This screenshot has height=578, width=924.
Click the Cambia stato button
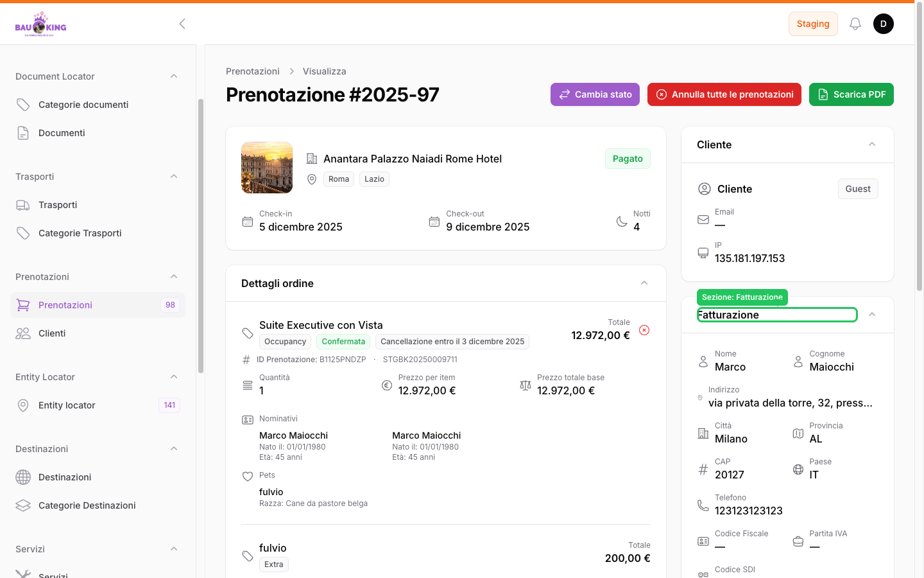point(595,94)
